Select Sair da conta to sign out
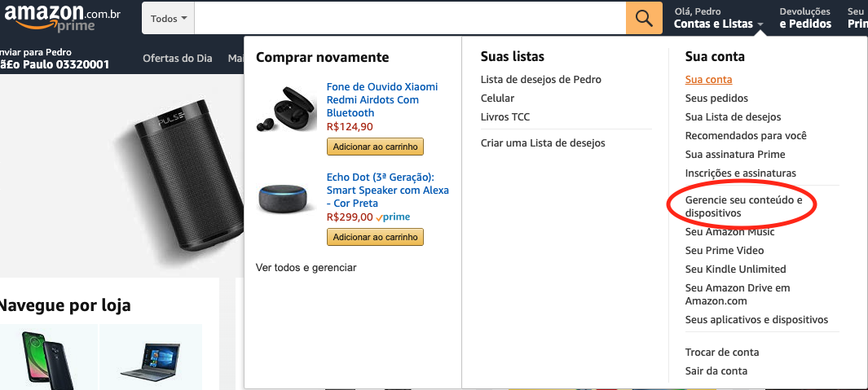This screenshot has height=390, width=868. pos(716,371)
